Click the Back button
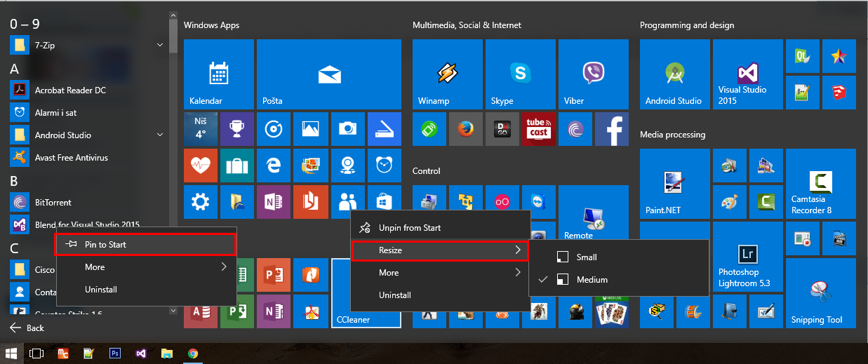 pyautogui.click(x=27, y=328)
